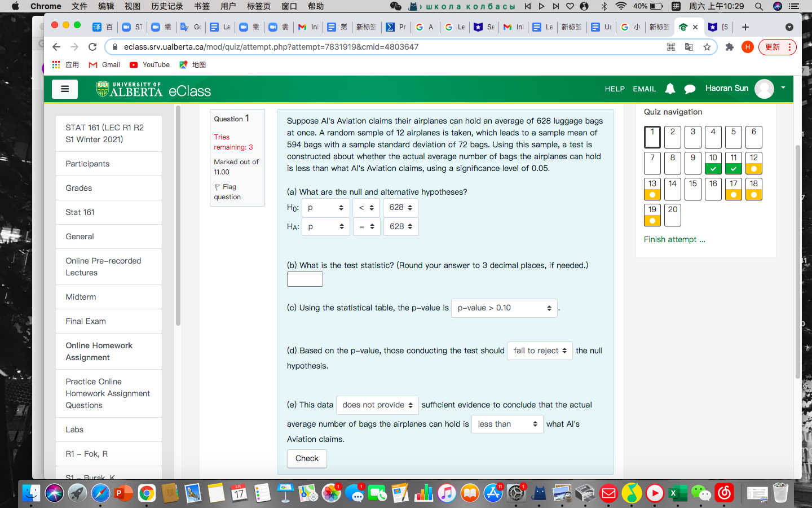The width and height of the screenshot is (812, 508).
Task: Bookmark this page with the star icon
Action: point(707,47)
